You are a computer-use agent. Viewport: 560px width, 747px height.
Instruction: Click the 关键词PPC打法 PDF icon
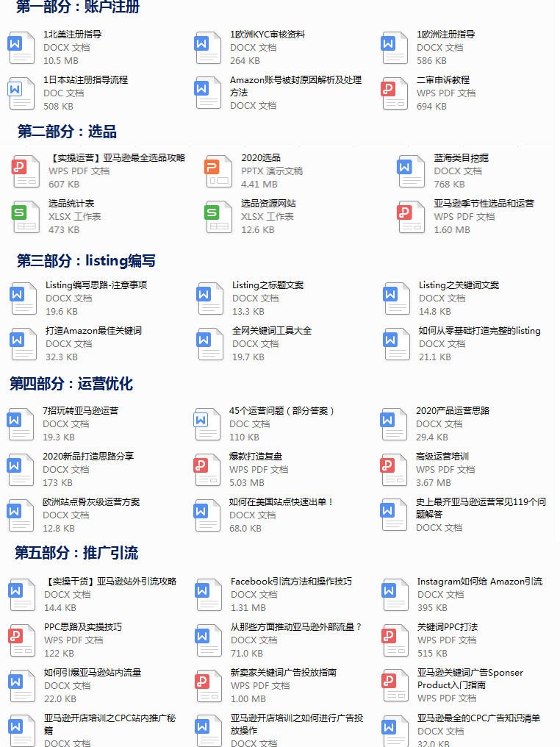point(395,640)
